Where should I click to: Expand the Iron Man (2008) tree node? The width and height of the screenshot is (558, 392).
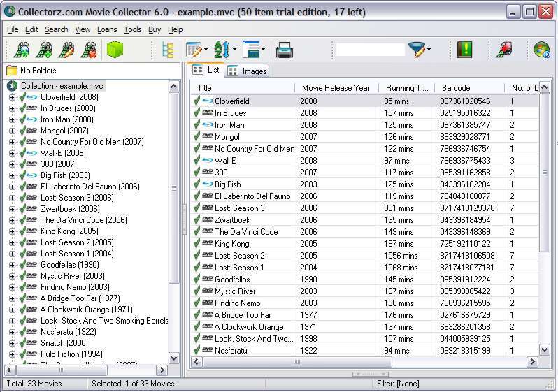[12, 119]
